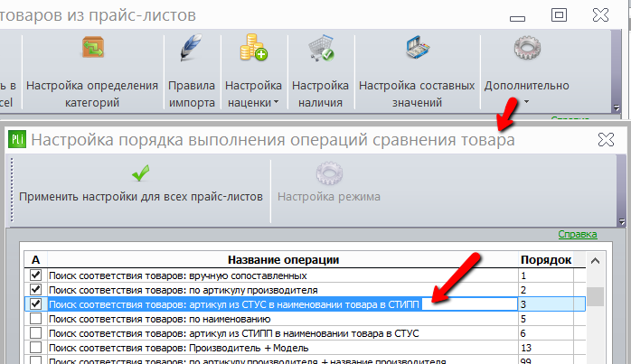Screen dimensions: 631x364
Task: Enable артикул из СТИПП row checkbox
Action: [x=35, y=333]
